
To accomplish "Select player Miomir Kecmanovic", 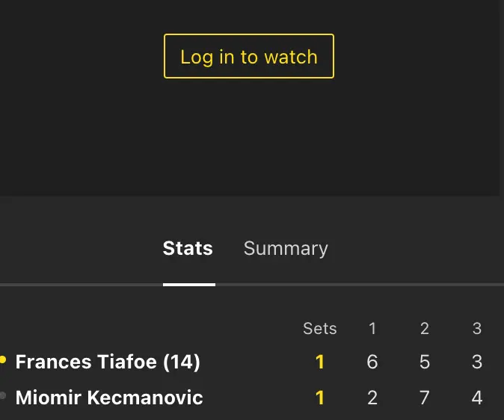I will click(x=109, y=398).
